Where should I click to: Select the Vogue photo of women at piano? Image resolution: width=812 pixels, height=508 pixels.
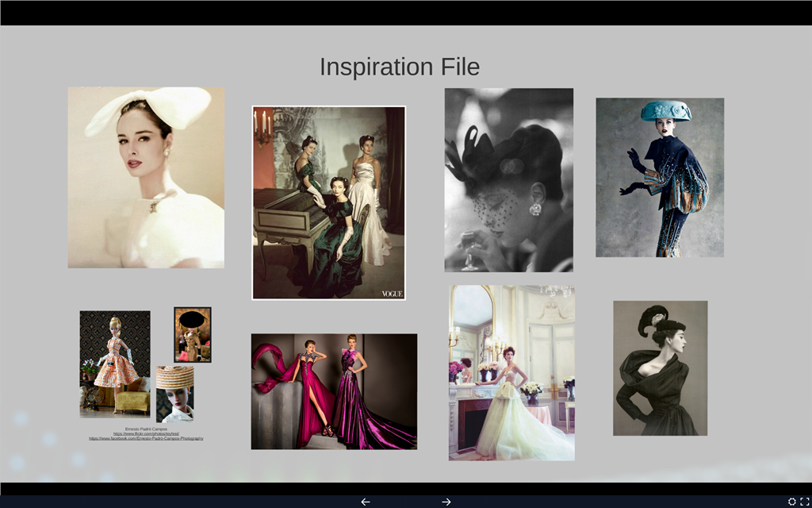[328, 202]
